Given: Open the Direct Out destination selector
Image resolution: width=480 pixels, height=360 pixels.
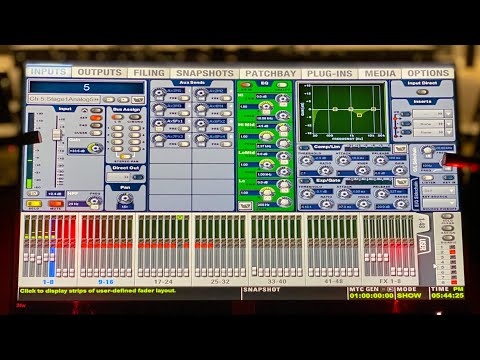Looking at the screenshot, I should coord(118,177).
